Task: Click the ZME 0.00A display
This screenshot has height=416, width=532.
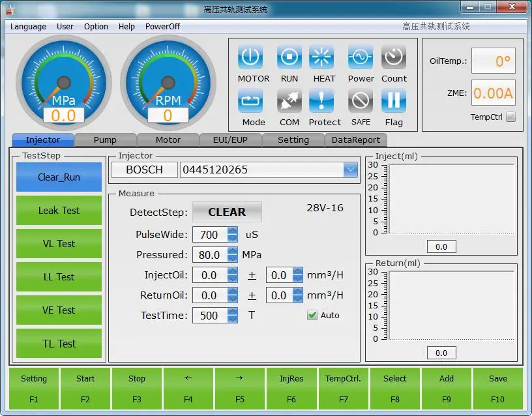Action: pos(494,93)
